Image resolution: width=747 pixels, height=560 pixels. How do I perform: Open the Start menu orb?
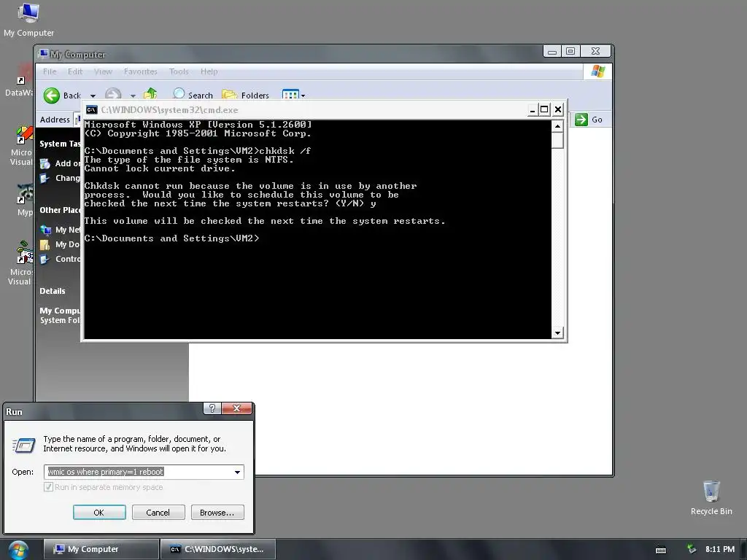(x=18, y=550)
